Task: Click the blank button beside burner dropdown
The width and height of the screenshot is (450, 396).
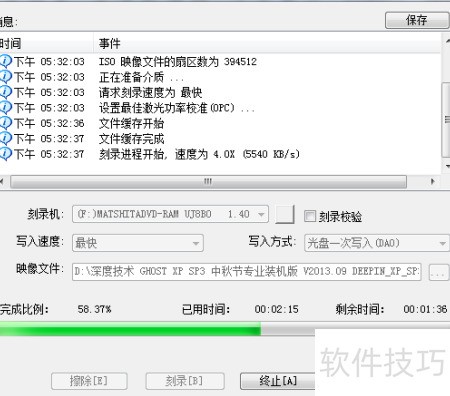Action: (285, 214)
